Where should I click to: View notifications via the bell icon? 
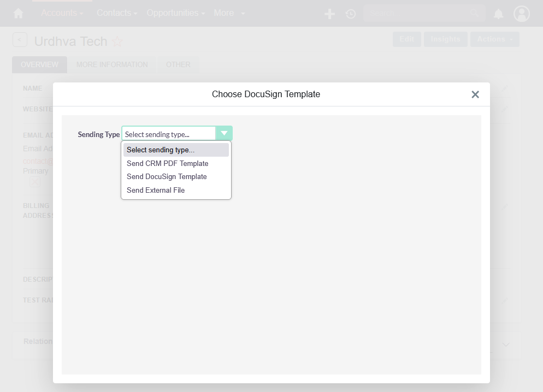coord(498,14)
